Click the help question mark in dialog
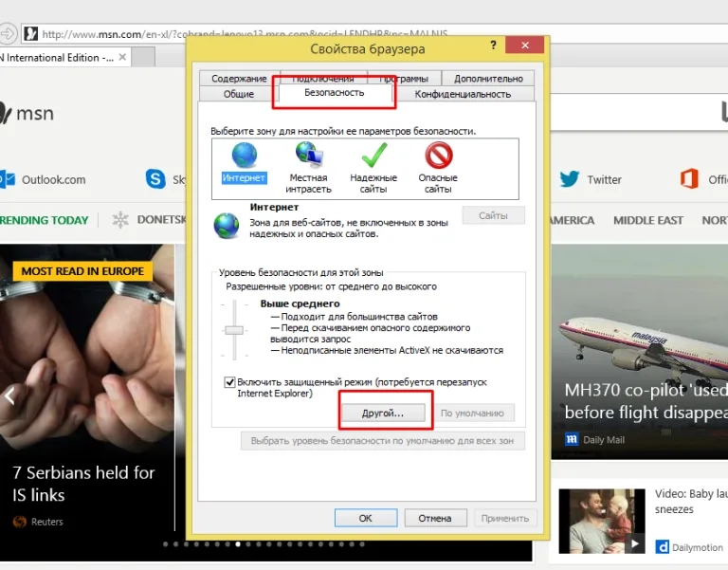 click(x=493, y=45)
